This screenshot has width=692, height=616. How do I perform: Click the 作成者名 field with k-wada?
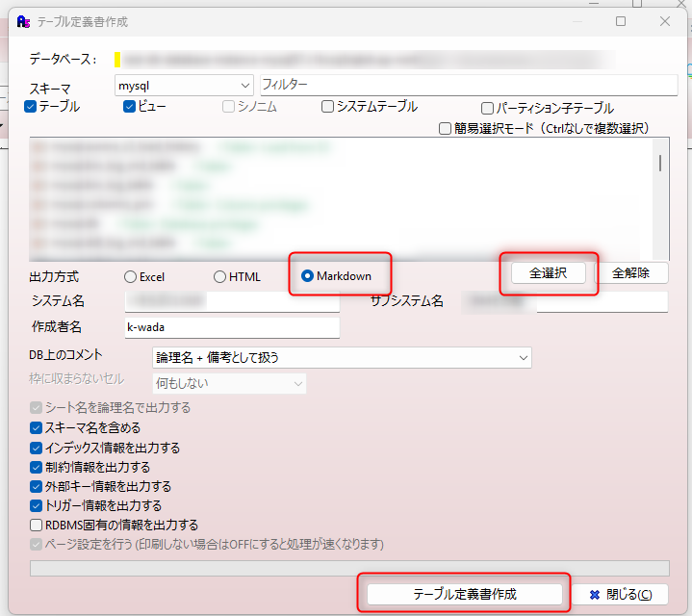pyautogui.click(x=232, y=327)
